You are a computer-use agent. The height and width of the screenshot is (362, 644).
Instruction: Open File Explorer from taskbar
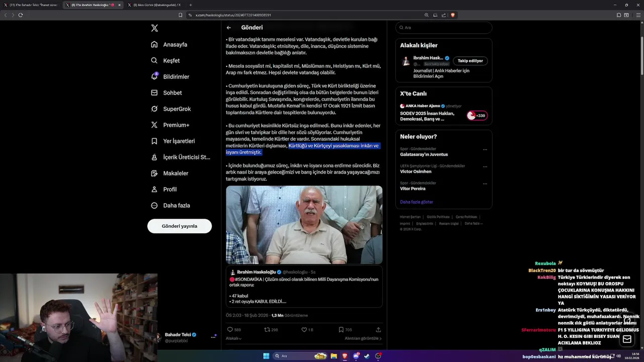334,356
